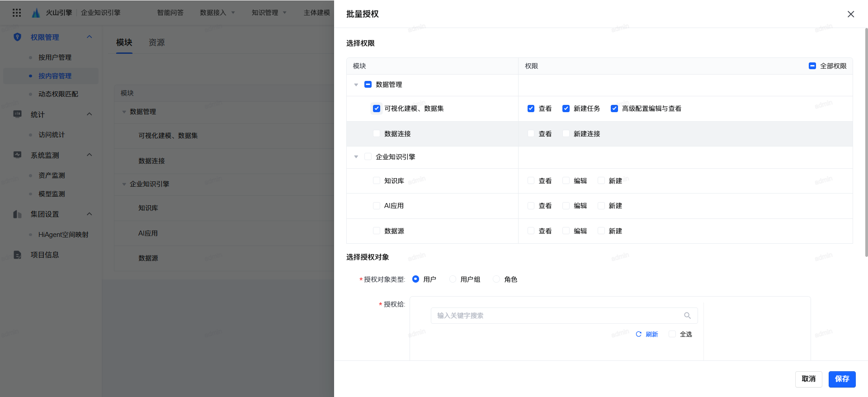
Task: Switch to the 资源 tab
Action: (156, 43)
